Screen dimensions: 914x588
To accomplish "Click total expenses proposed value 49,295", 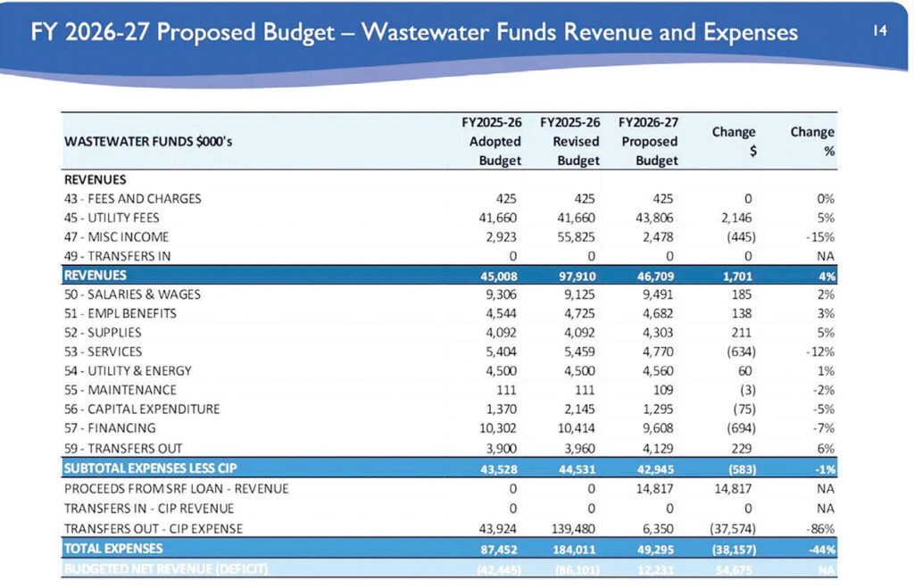I will 655,551.
